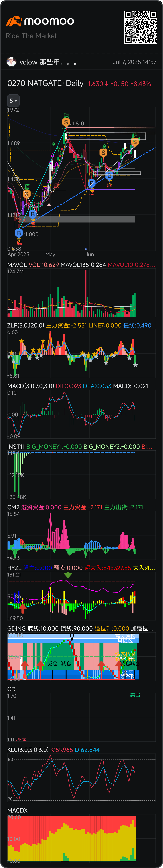Click the VOL1:0.629 value
The width and height of the screenshot is (163, 868).
[x=44, y=265]
